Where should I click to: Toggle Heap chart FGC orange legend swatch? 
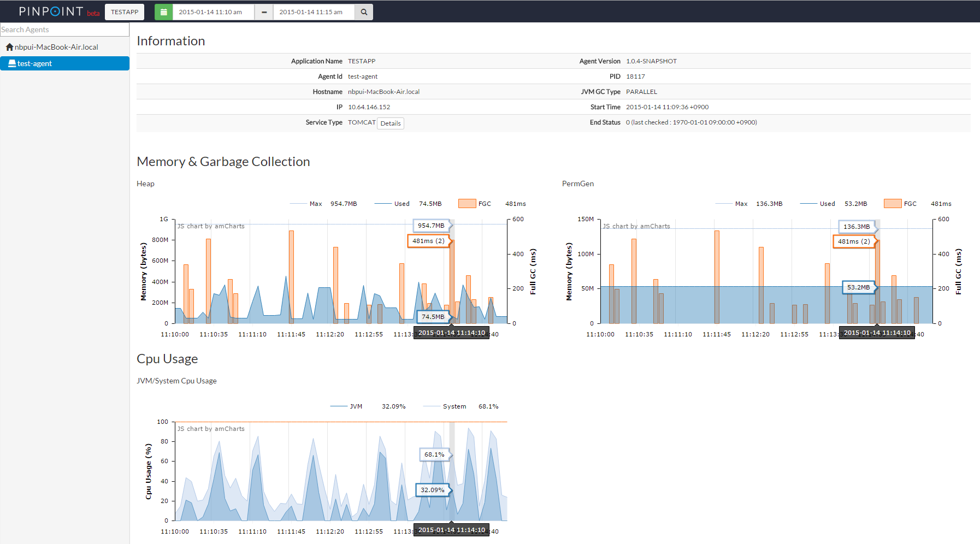coord(467,204)
